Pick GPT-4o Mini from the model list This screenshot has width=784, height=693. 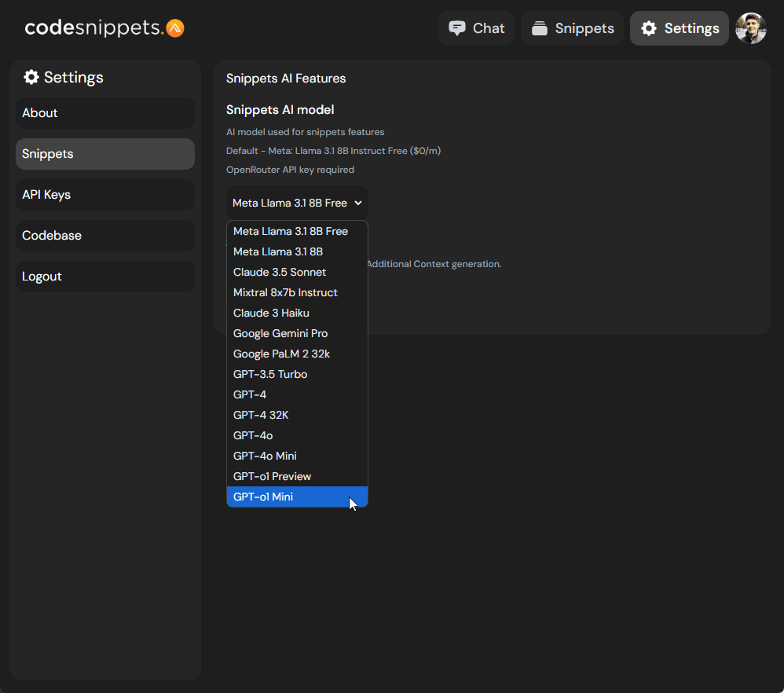click(297, 456)
